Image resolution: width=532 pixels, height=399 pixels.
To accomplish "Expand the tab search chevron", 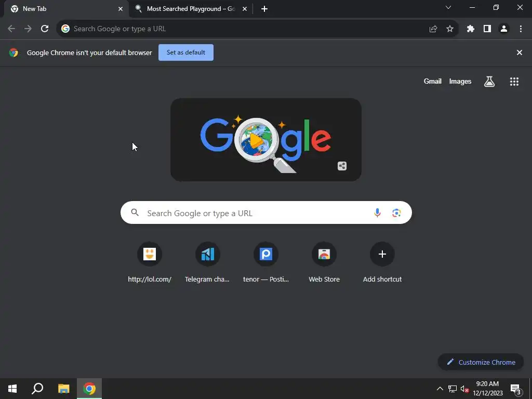I will pyautogui.click(x=448, y=7).
